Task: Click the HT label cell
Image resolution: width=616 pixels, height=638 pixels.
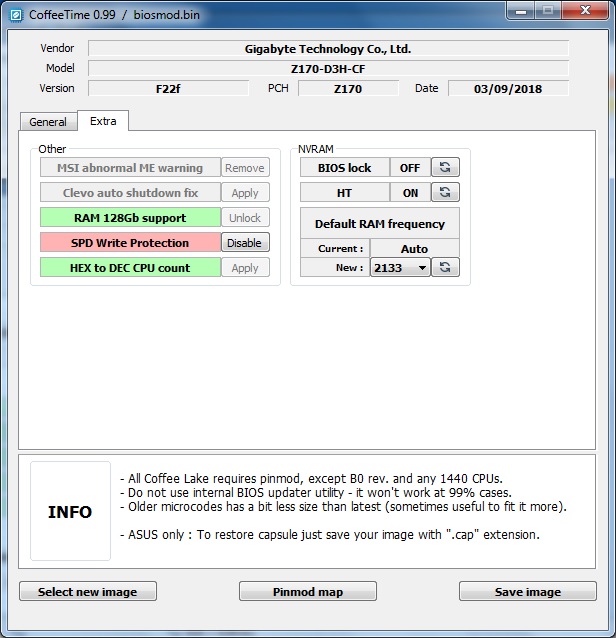Action: pos(345,192)
